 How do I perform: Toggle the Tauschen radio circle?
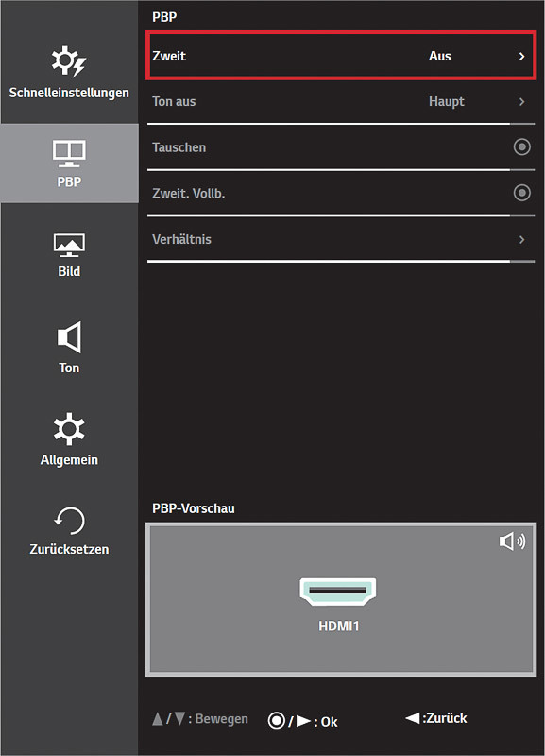(522, 147)
